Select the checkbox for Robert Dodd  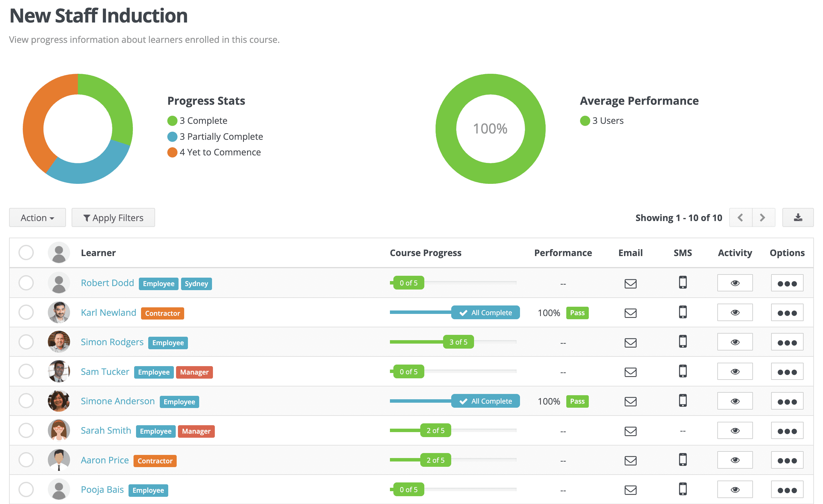[x=26, y=283]
